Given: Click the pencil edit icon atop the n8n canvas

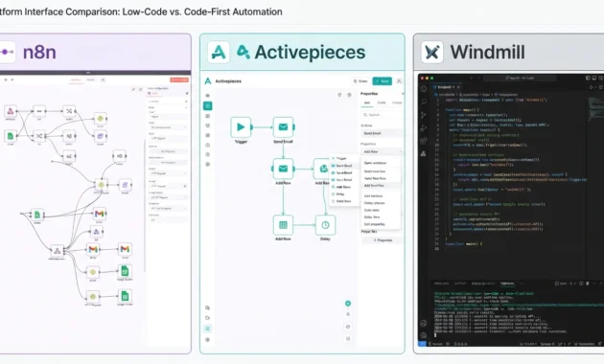Looking at the screenshot, I should tap(133, 89).
